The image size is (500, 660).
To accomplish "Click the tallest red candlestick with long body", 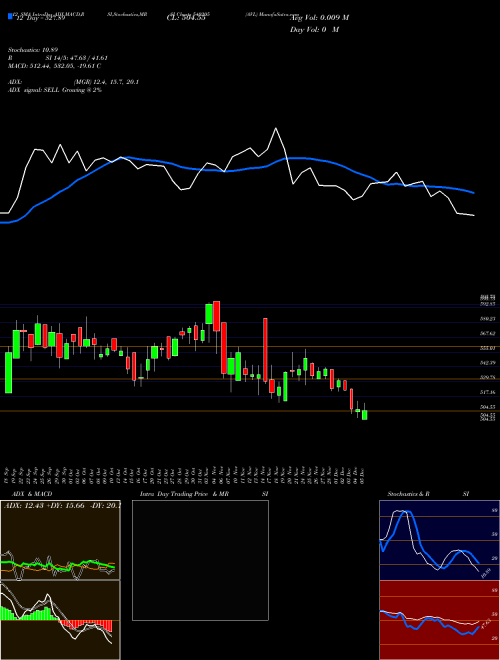I will click(265, 350).
